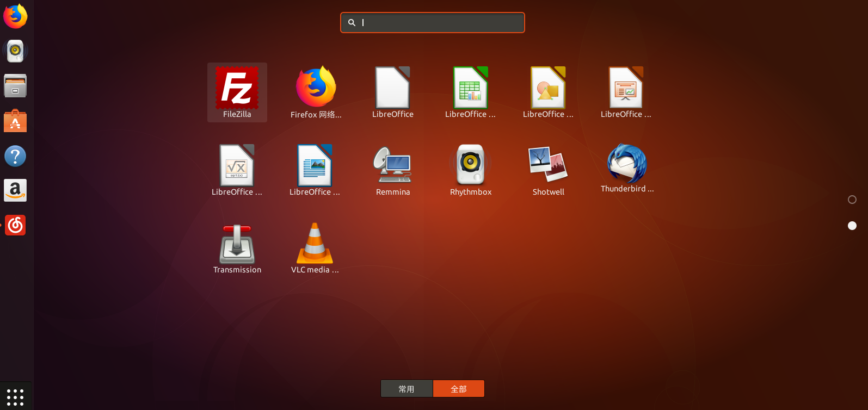This screenshot has height=410, width=868.
Task: Toggle Show Applications grid button in dock
Action: point(15,397)
